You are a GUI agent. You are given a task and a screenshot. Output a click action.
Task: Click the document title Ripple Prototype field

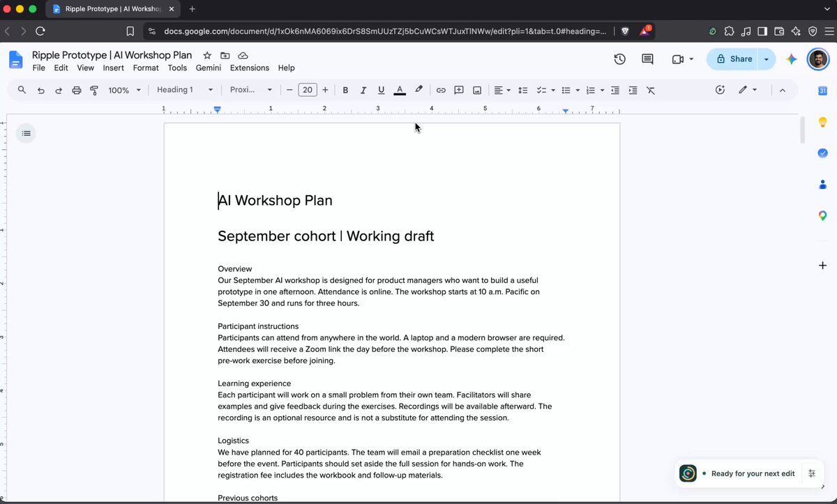pos(112,55)
